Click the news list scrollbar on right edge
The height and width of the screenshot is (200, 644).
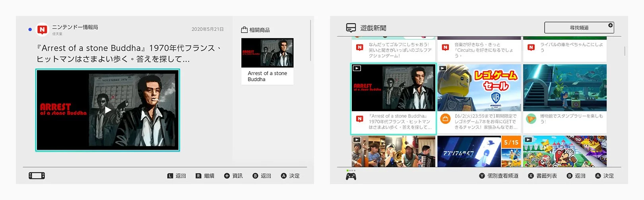point(625,51)
